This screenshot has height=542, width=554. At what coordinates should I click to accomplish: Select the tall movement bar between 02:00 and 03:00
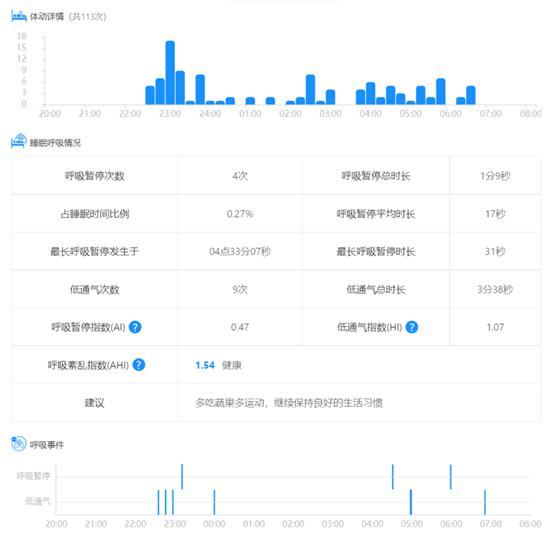tap(310, 90)
